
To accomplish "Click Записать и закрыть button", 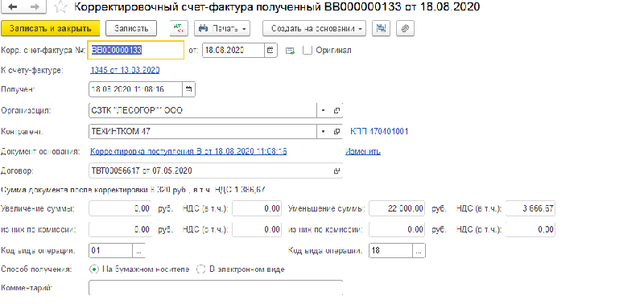I will click(51, 28).
